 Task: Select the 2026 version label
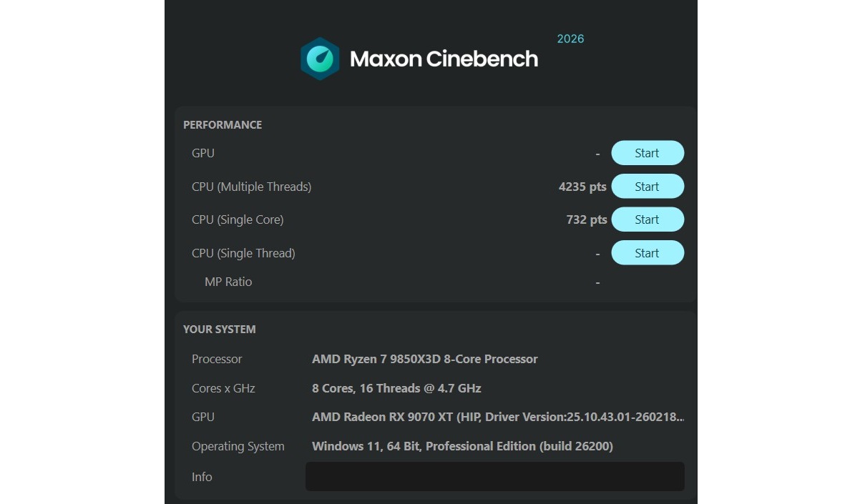(x=570, y=39)
